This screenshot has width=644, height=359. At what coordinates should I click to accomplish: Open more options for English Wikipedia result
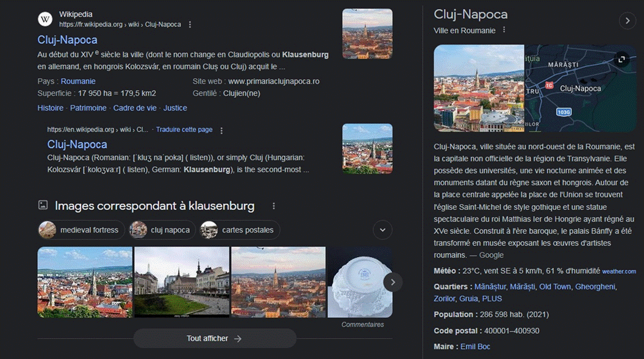click(x=221, y=131)
